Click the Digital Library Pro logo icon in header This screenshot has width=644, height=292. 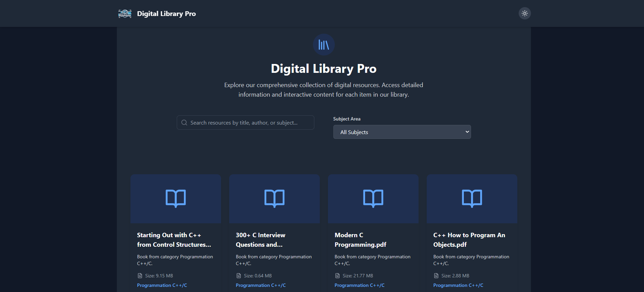(x=125, y=14)
